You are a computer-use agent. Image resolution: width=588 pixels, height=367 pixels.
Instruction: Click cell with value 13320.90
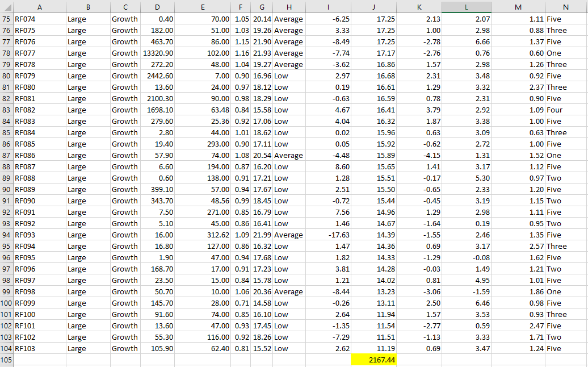158,53
